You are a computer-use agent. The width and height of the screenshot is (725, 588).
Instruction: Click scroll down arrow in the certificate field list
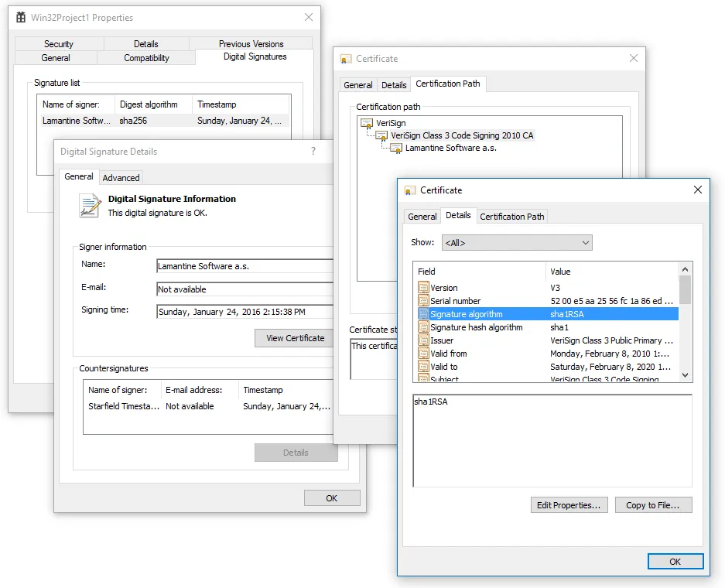point(686,375)
